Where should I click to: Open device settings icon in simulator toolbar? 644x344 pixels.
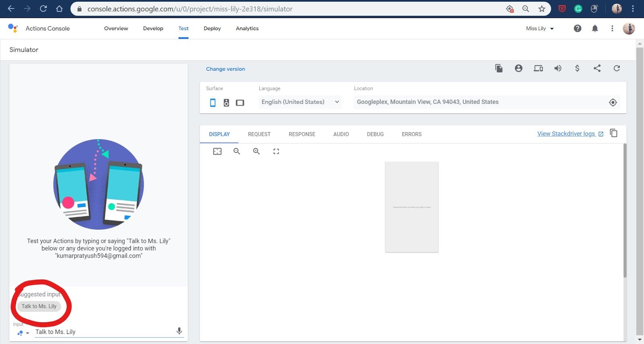click(x=538, y=68)
